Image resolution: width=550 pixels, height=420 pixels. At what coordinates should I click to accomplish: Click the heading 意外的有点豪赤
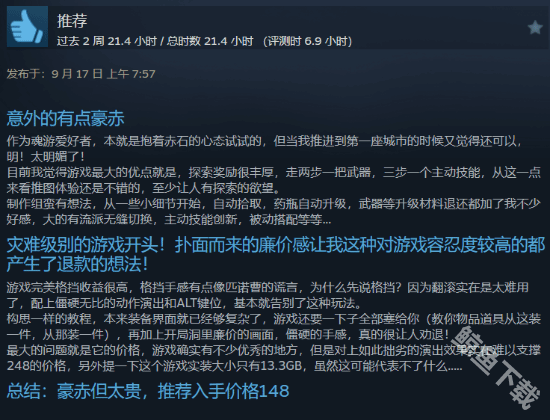click(65, 118)
